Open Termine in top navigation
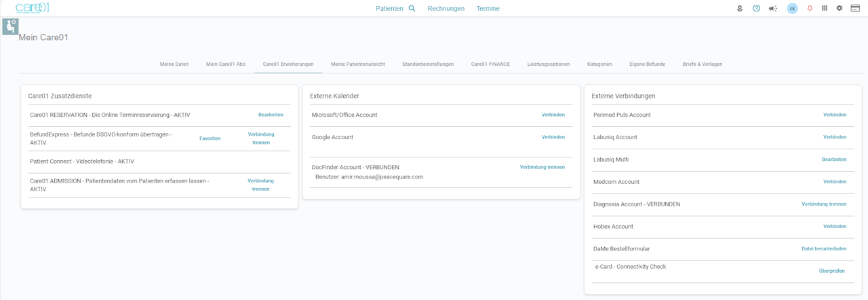Screen dimensions: 868x300 tap(488, 9)
